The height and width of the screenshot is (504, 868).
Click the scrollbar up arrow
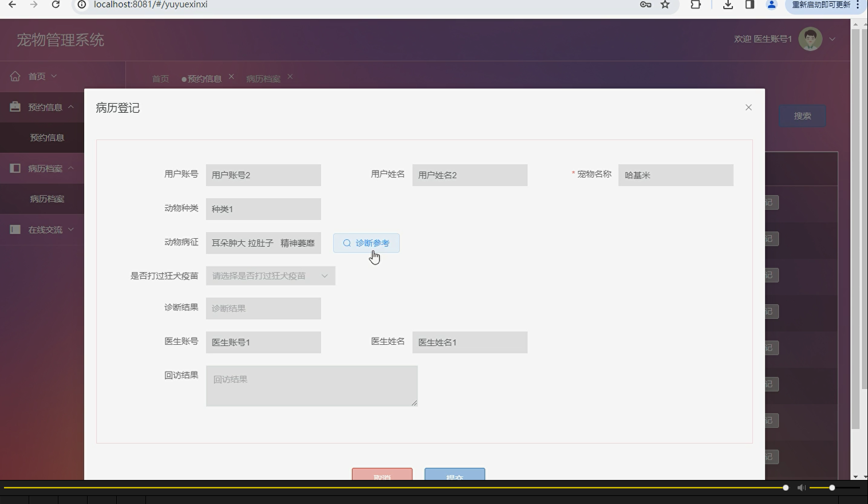pos(855,24)
